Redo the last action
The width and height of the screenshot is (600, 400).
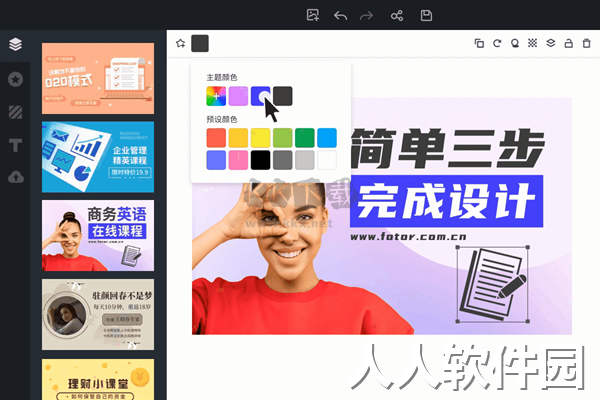click(x=366, y=16)
